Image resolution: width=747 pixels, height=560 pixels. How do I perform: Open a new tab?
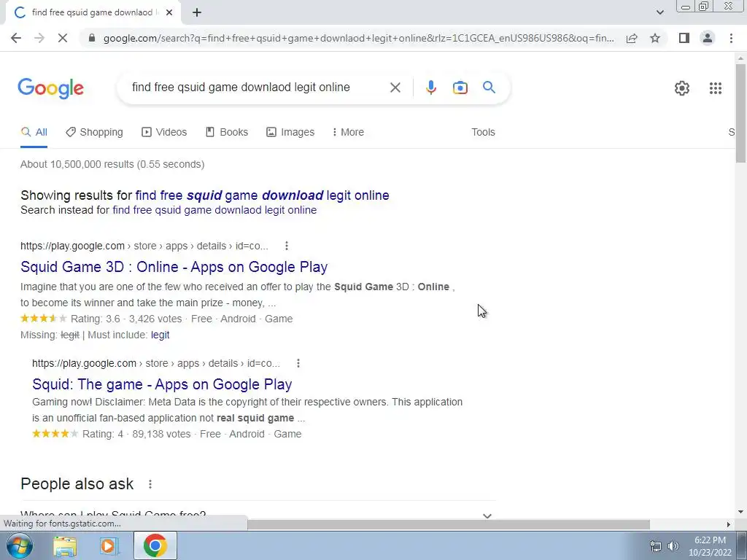click(x=197, y=12)
